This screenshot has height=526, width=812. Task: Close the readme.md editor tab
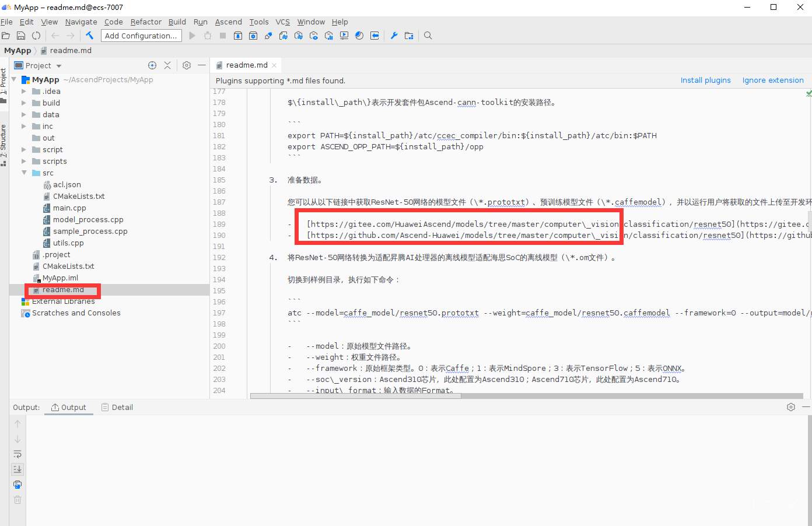pos(274,65)
